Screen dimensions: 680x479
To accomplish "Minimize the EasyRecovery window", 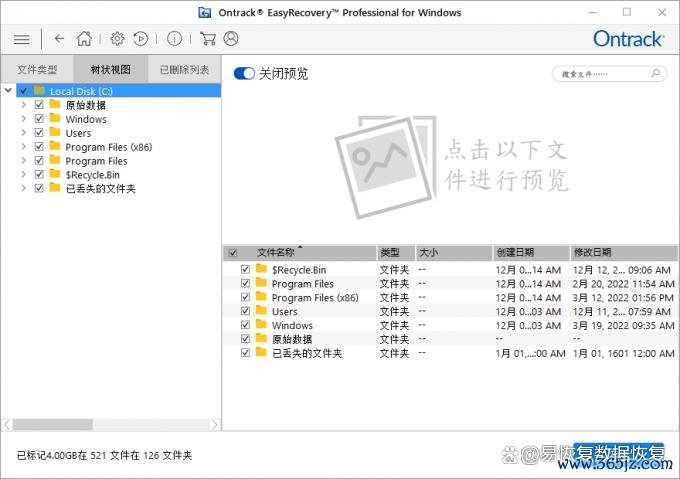I will [592, 13].
